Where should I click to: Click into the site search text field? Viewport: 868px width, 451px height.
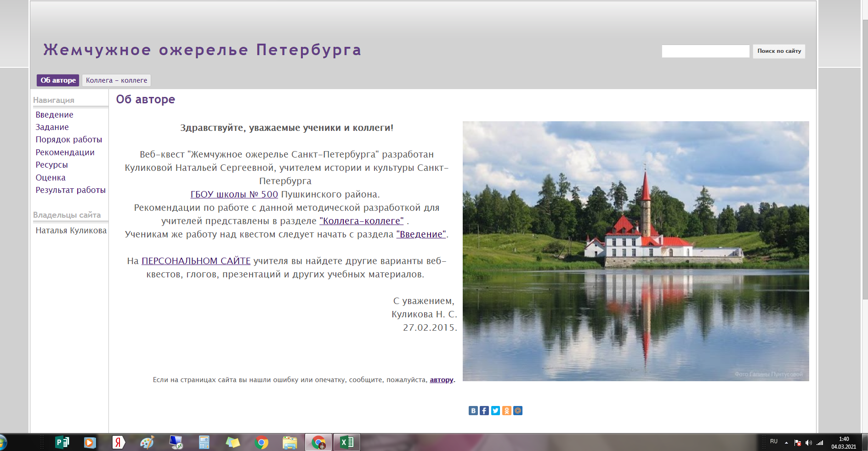tap(705, 51)
